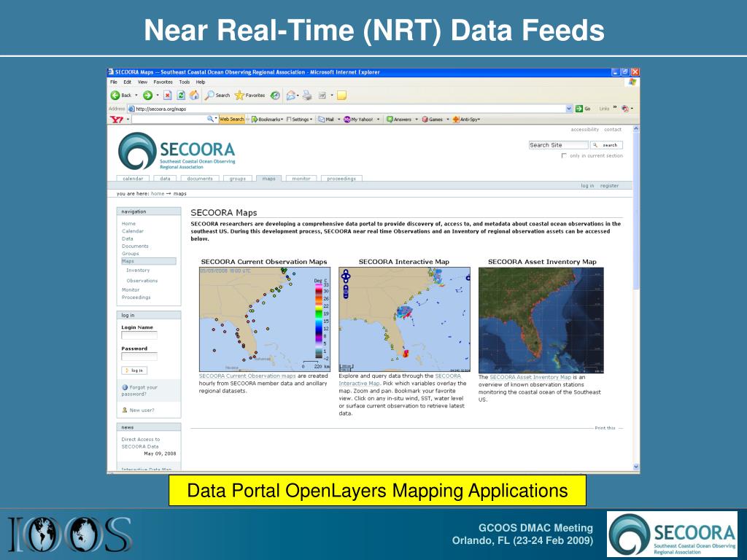Switch to the data site tab
Viewport: 747px width, 560px height.
165,179
